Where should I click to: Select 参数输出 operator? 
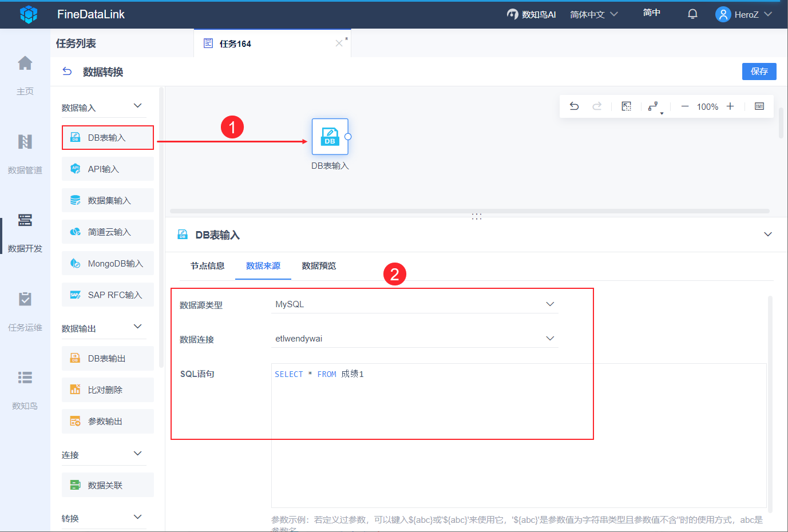click(108, 421)
